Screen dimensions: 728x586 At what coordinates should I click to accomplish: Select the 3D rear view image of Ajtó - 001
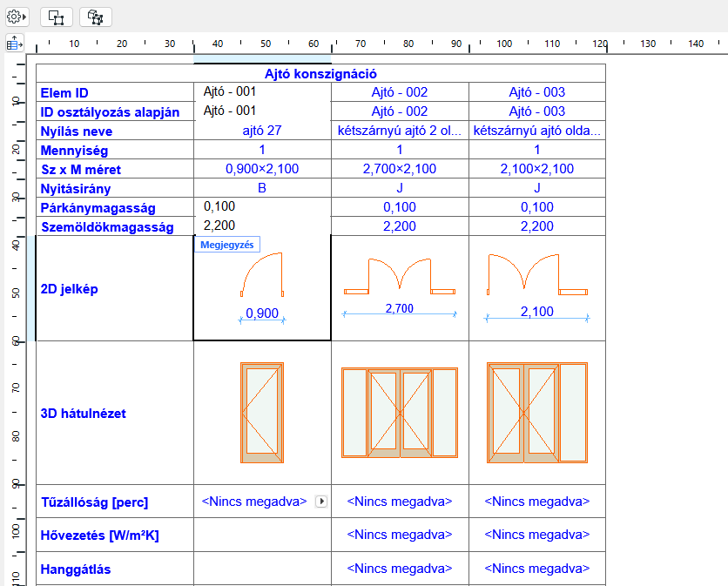pos(261,413)
